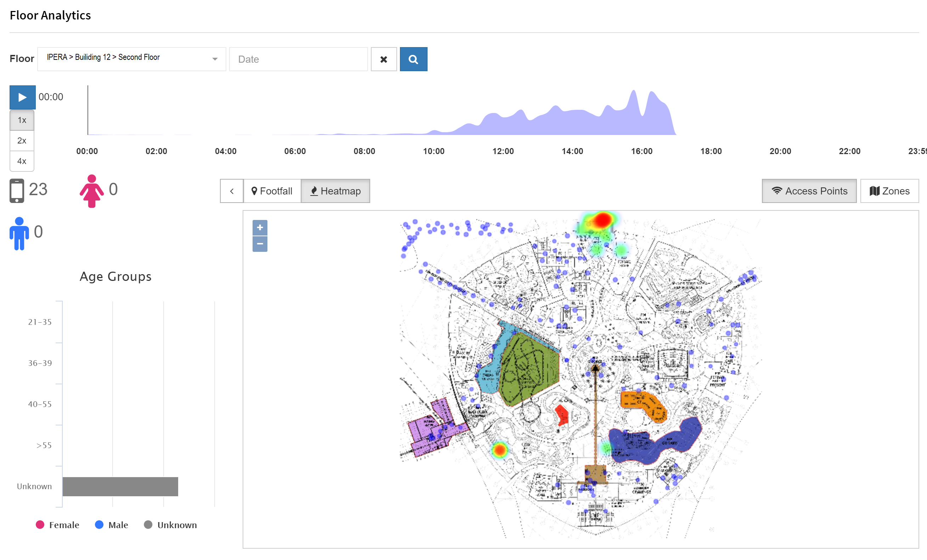This screenshot has width=927, height=560.
Task: Click the brown zone on the map
Action: coord(595,474)
